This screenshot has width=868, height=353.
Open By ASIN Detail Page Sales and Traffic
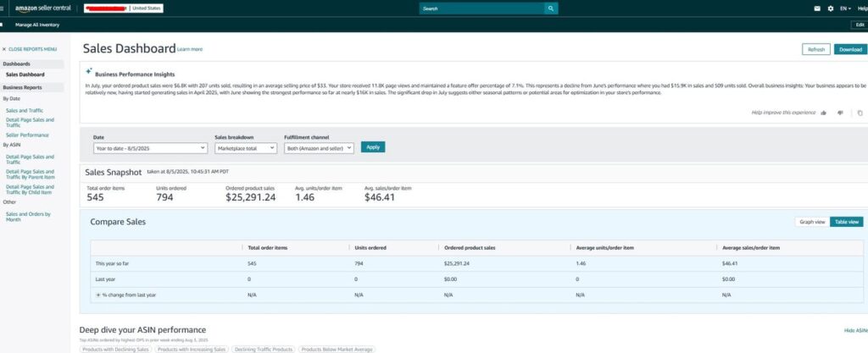(x=30, y=159)
